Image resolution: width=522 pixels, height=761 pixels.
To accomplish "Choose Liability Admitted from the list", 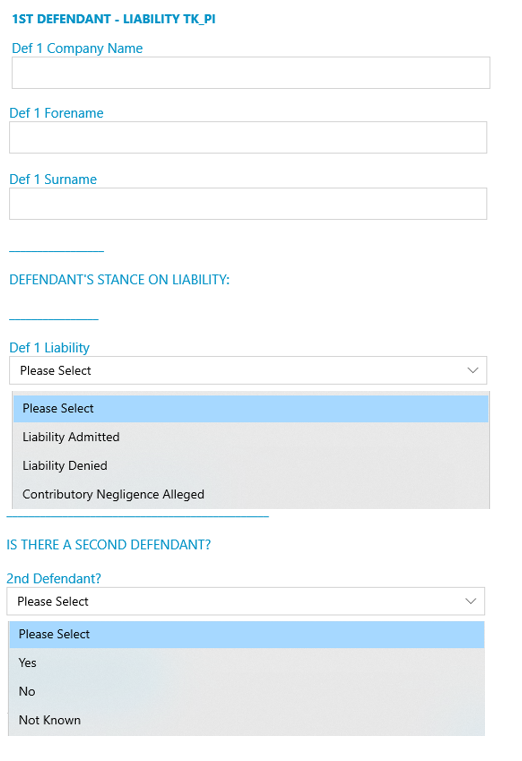I will point(251,437).
